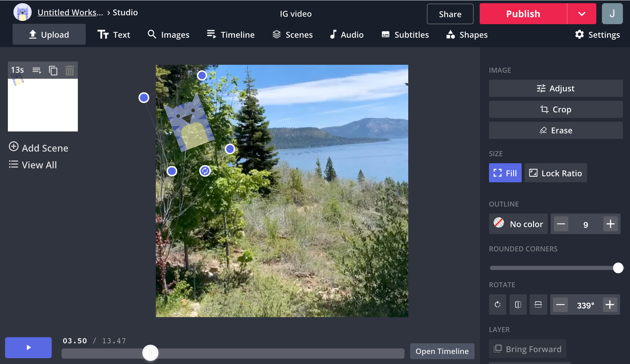Delete the scene using the trash icon

pyautogui.click(x=70, y=70)
